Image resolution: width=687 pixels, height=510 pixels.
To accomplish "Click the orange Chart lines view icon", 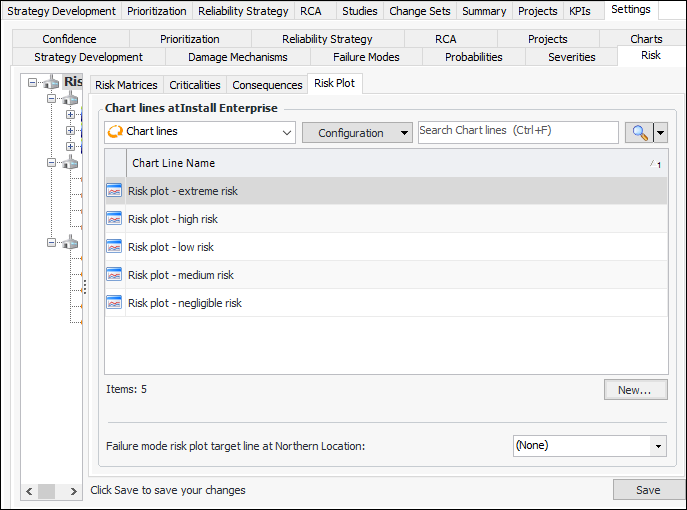I will tap(114, 132).
